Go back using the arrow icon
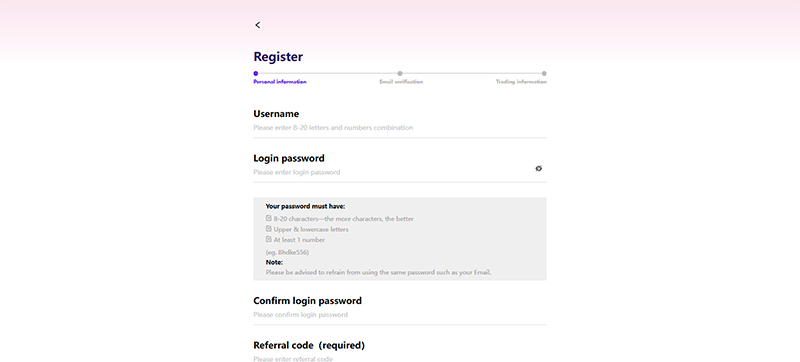 tap(258, 25)
